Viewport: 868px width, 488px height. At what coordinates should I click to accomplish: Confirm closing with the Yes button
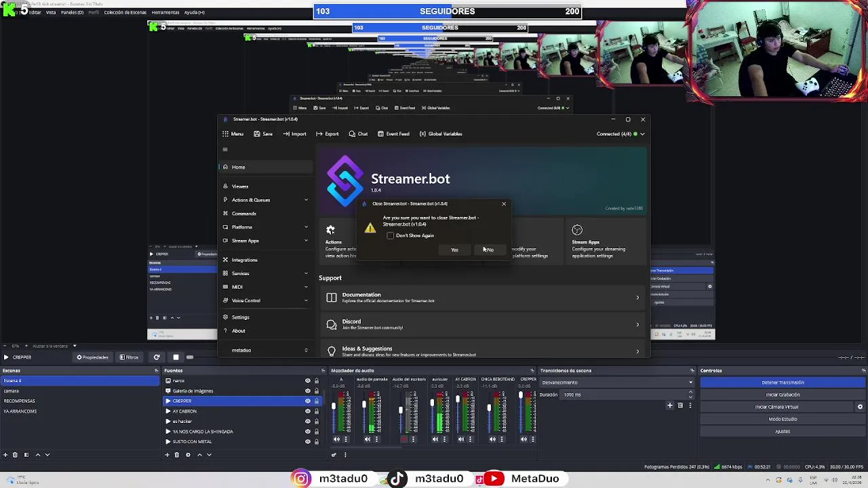pyautogui.click(x=454, y=250)
